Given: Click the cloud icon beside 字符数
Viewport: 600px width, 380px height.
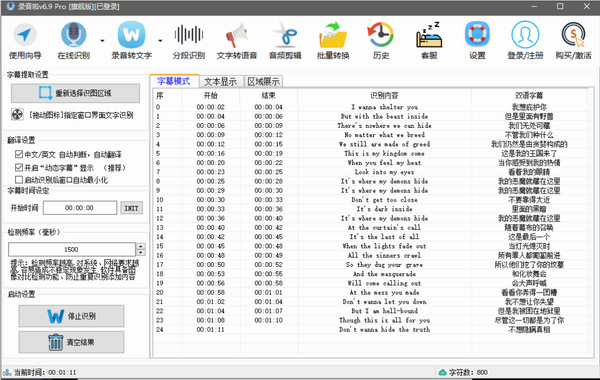Looking at the screenshot, I should [442, 372].
